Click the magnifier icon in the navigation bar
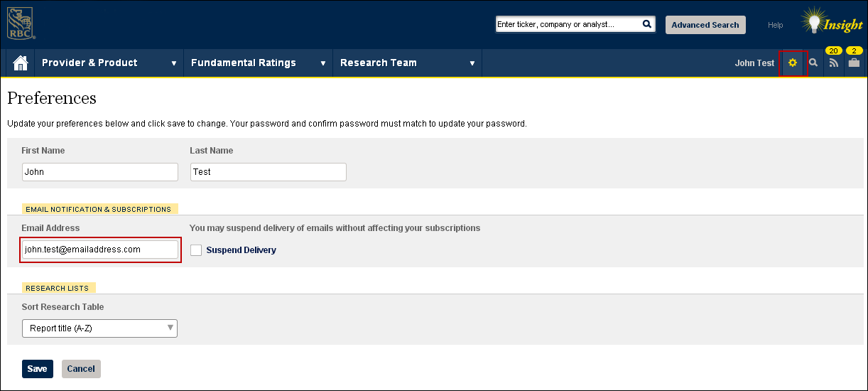This screenshot has height=391, width=868. [813, 63]
